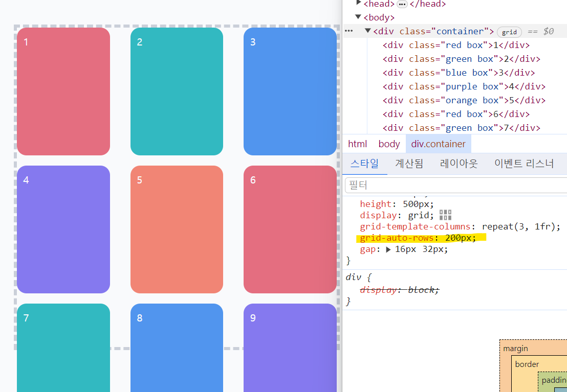Open the grid editor icon next to display
The image size is (567, 392).
tap(445, 215)
